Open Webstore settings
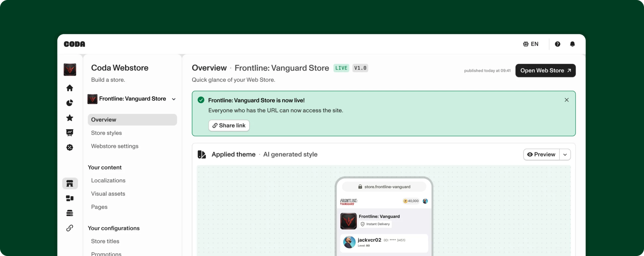644x256 pixels. tap(115, 146)
